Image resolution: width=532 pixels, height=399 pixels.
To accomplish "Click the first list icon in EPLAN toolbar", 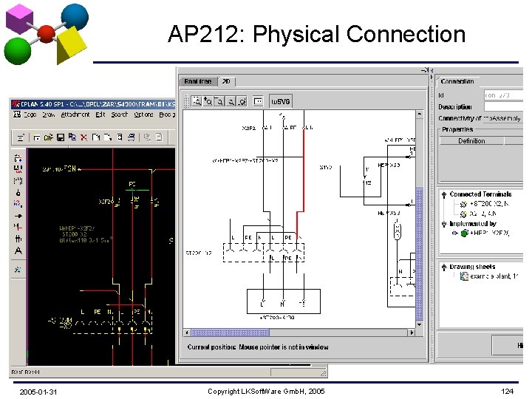I will coord(21,137).
